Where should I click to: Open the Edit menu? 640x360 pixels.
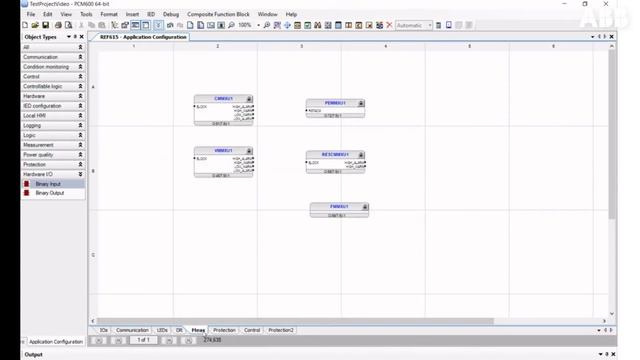(48, 14)
